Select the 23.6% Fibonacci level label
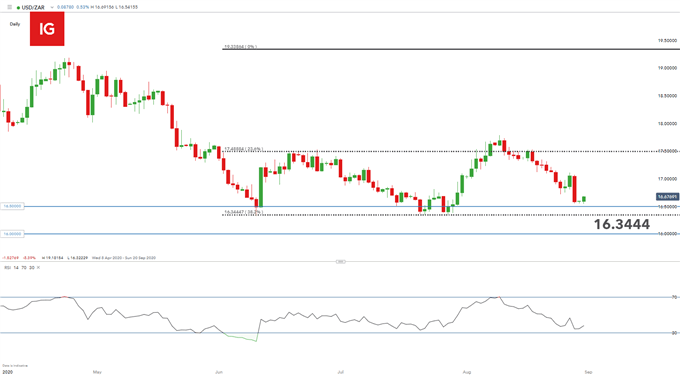Image resolution: width=680 pixels, height=375 pixels. click(244, 149)
